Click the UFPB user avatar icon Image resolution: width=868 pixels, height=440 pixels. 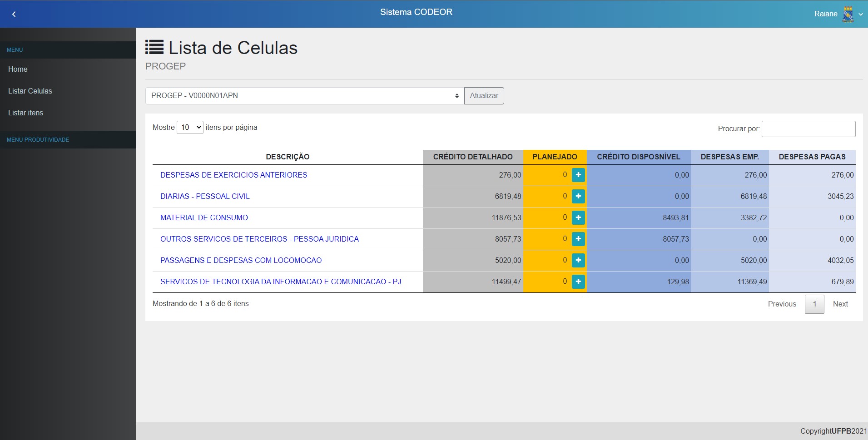tap(847, 14)
